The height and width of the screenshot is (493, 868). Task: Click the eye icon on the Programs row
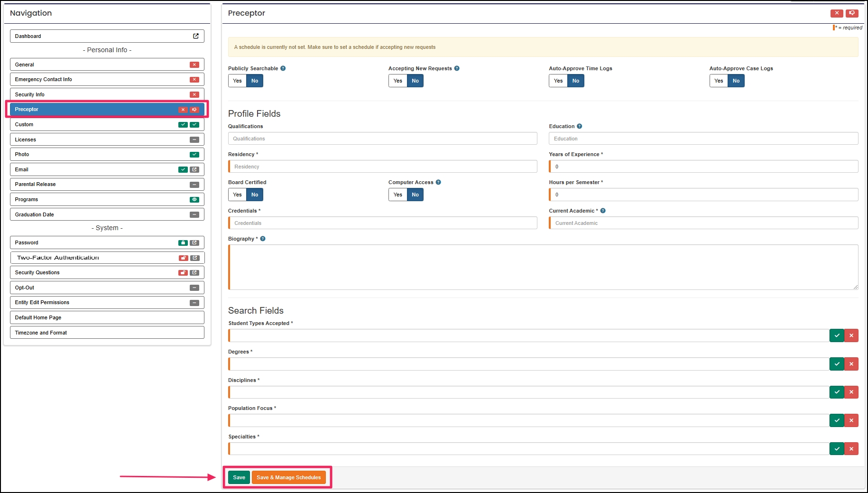click(x=194, y=199)
